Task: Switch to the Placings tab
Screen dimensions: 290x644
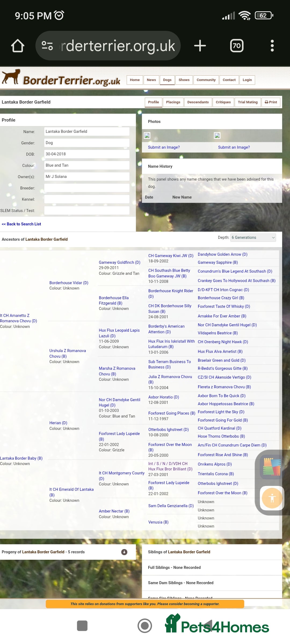Action: click(x=173, y=102)
